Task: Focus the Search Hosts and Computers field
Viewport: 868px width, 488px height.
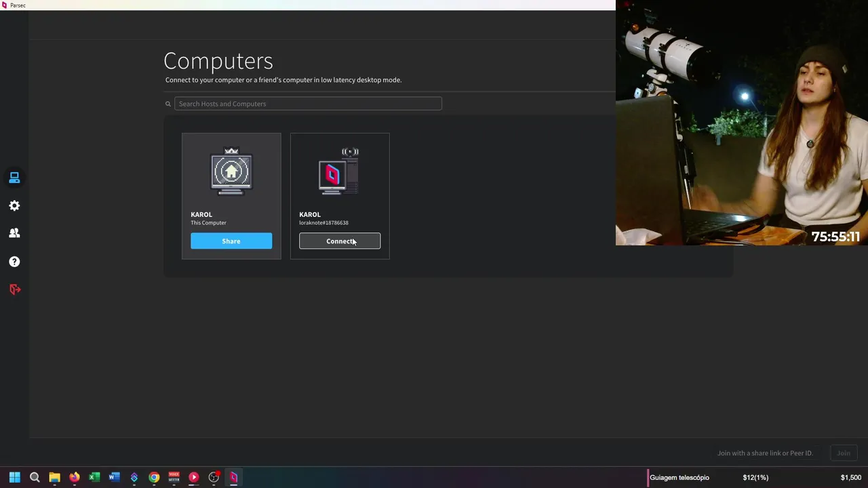Action: (x=308, y=104)
